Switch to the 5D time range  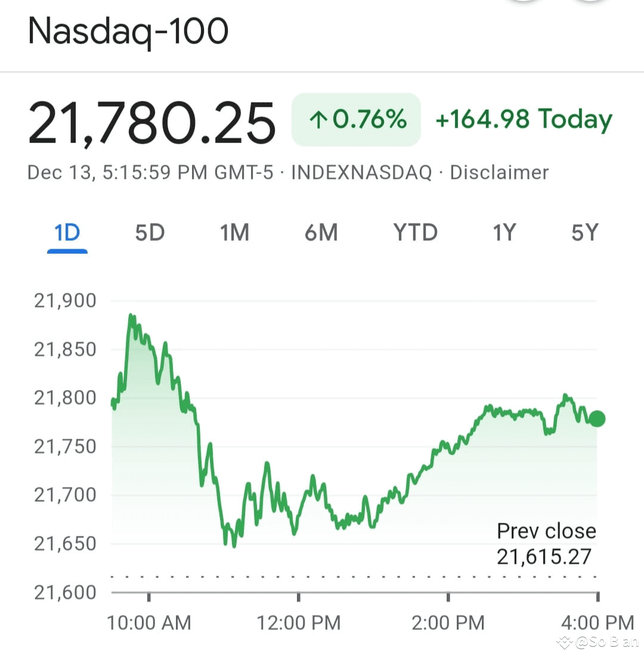tap(150, 233)
